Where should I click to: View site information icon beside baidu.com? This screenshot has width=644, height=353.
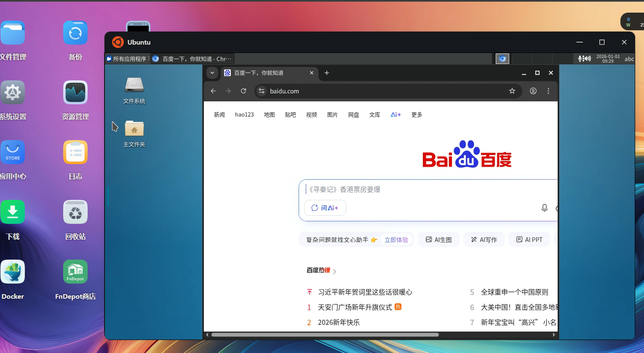click(262, 91)
